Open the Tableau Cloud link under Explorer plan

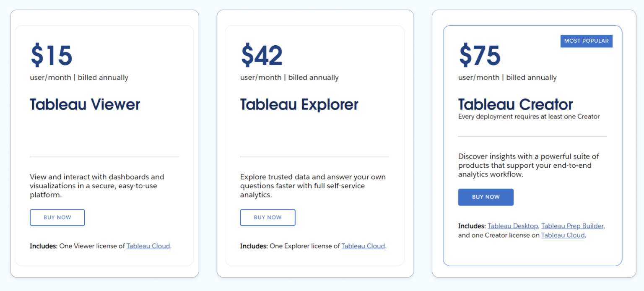point(363,246)
